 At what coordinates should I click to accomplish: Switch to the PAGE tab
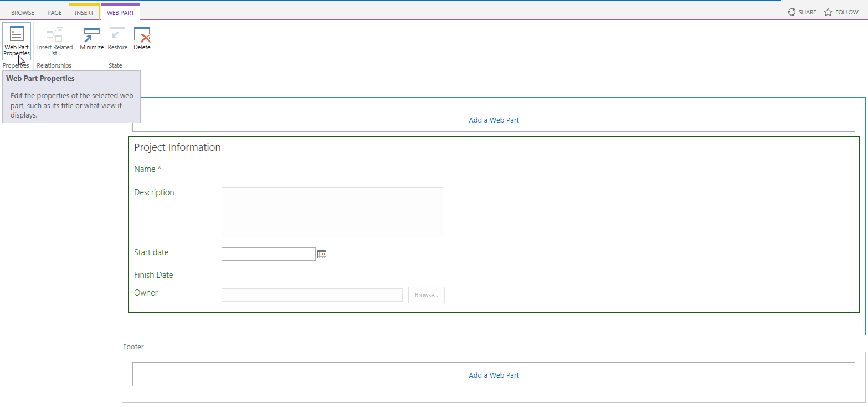(54, 12)
